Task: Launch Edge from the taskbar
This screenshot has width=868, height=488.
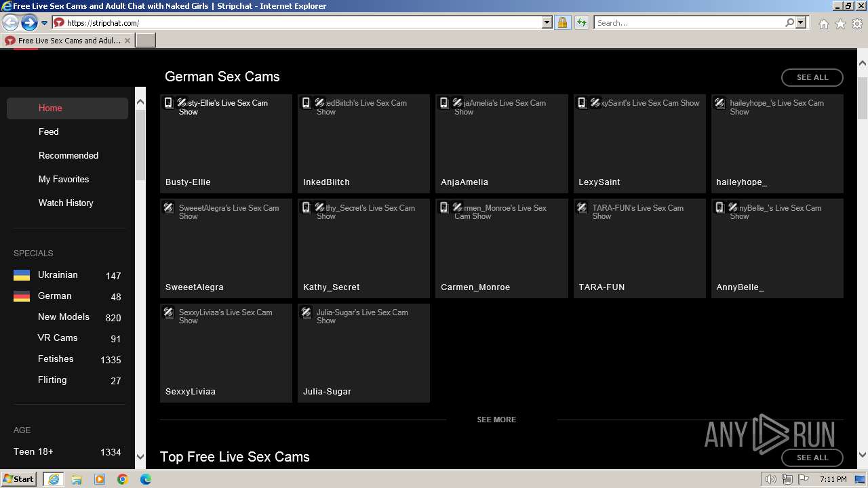Action: click(146, 479)
